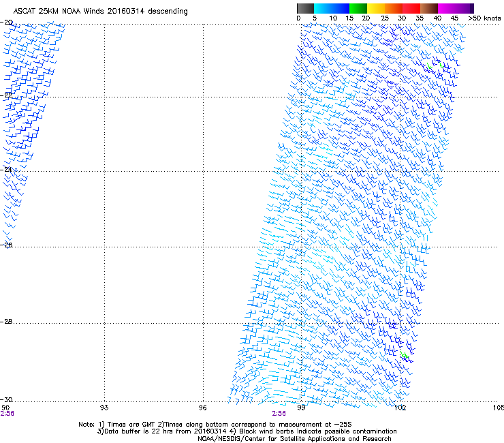Select the '-30' latitude axis label

point(6,400)
